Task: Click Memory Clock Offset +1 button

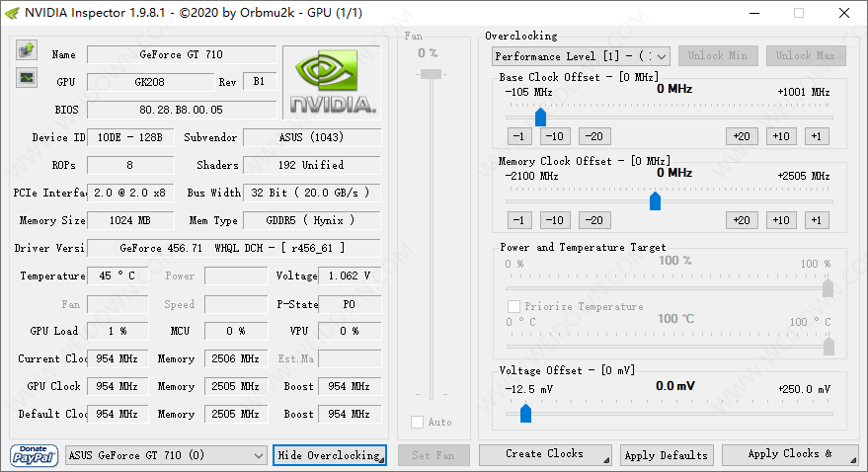Action: [817, 220]
